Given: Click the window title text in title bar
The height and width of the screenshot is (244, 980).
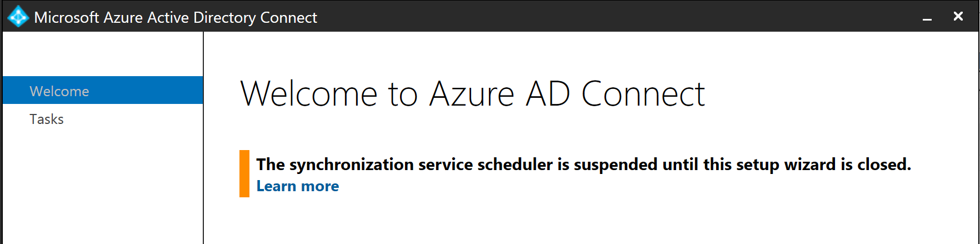Looking at the screenshot, I should 176,17.
